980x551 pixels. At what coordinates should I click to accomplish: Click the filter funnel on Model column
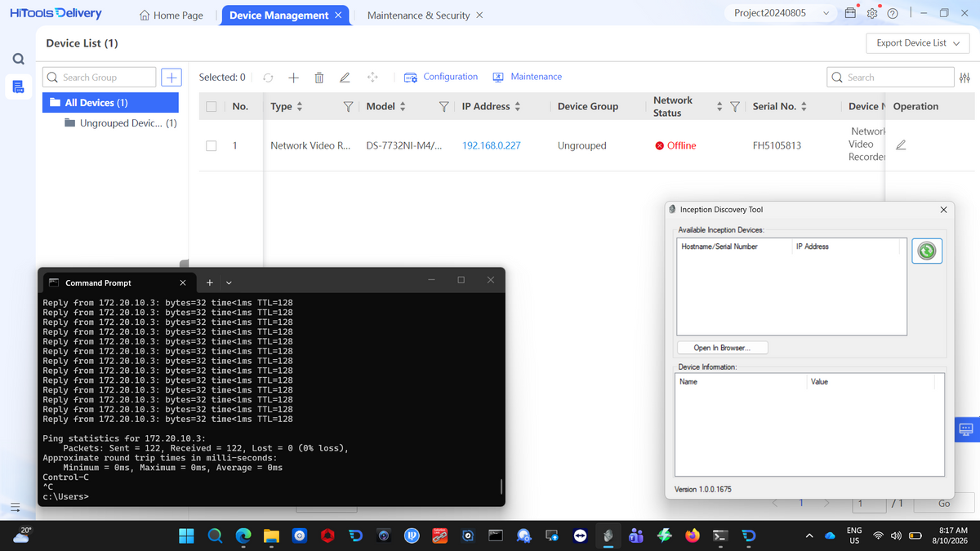point(443,107)
